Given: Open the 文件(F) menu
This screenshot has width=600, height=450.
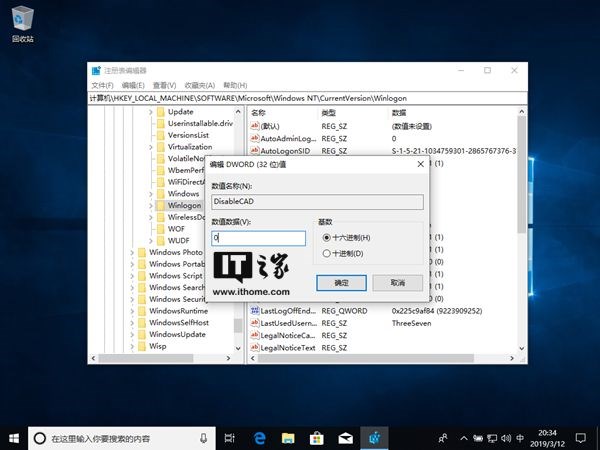Looking at the screenshot, I should click(103, 85).
